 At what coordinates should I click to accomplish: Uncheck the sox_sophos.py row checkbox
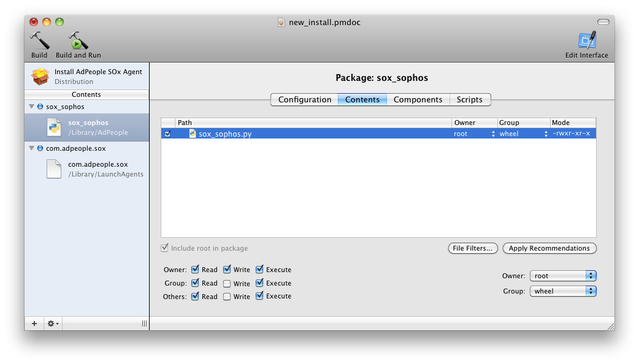coord(167,134)
